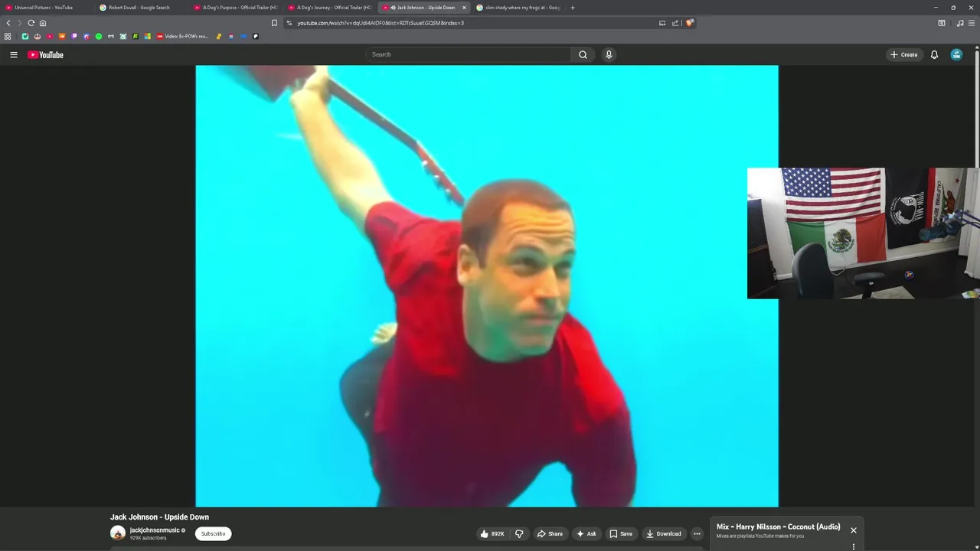The height and width of the screenshot is (551, 980).
Task: Open the account avatar menu
Action: pyautogui.click(x=956, y=54)
